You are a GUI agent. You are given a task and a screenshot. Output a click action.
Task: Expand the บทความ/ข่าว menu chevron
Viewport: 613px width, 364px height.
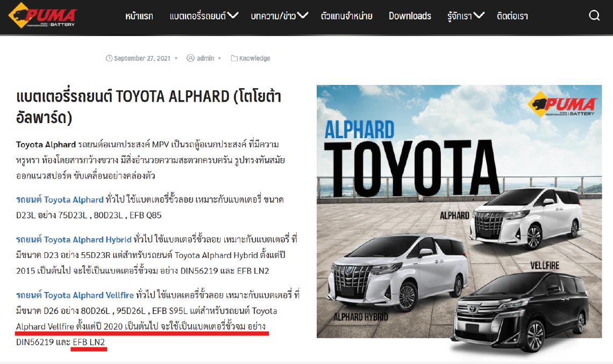tap(303, 16)
